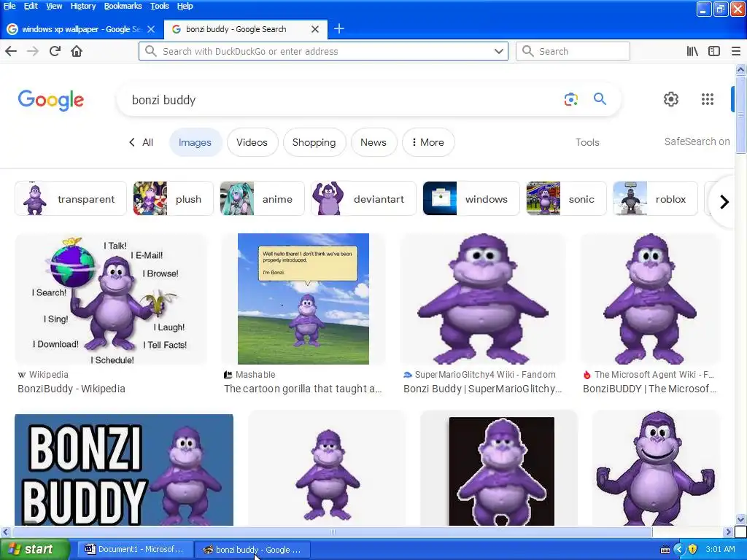Expand hidden tray icons arrow
This screenshot has width=747, height=560.
tap(679, 550)
